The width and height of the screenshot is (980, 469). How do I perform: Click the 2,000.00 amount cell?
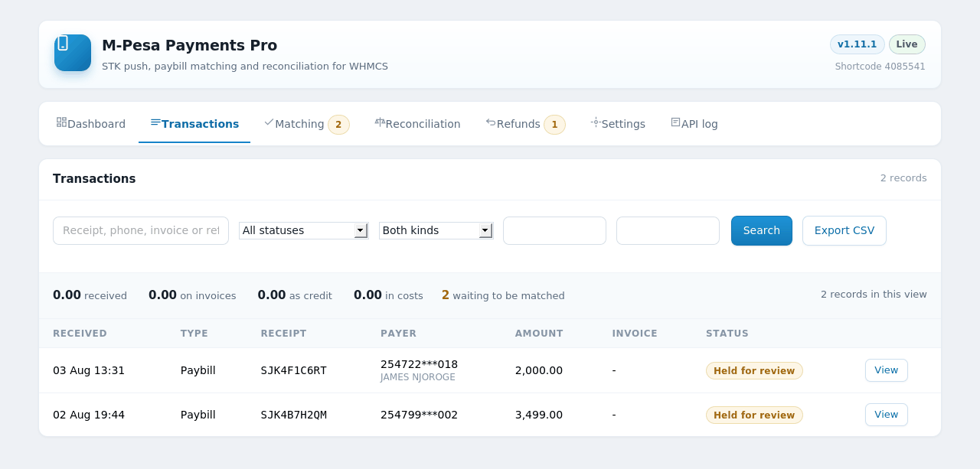pos(539,370)
